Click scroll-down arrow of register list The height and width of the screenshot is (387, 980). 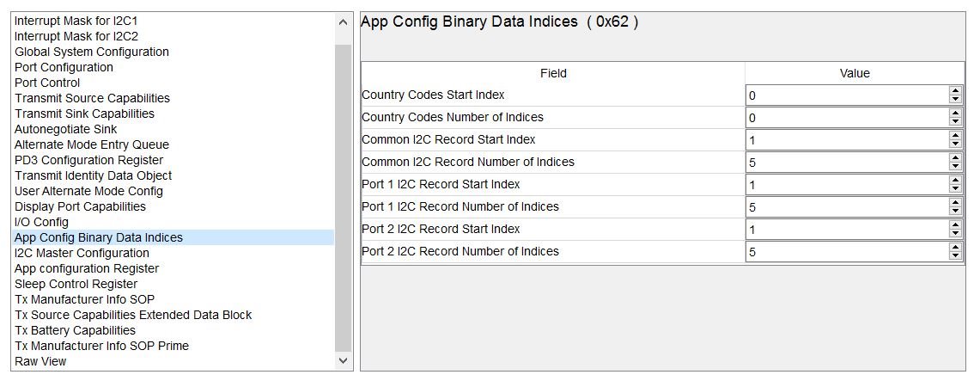point(343,360)
